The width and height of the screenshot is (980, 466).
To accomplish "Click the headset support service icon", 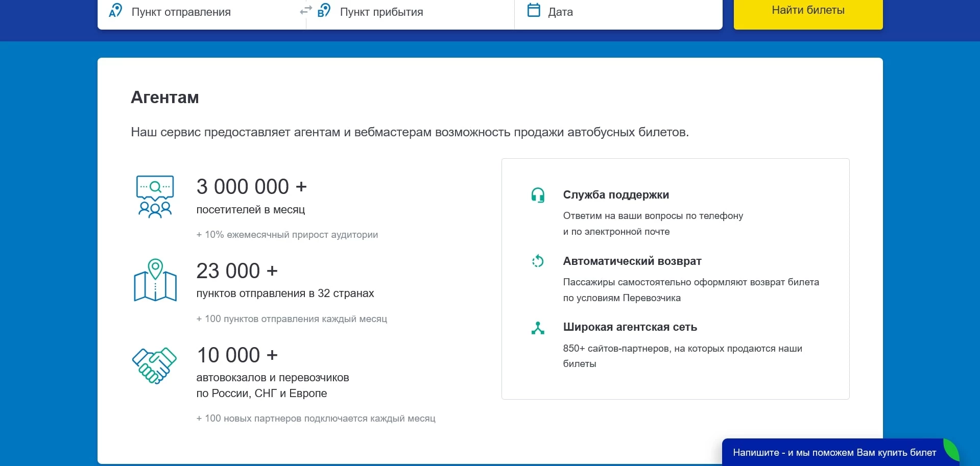I will pyautogui.click(x=538, y=195).
